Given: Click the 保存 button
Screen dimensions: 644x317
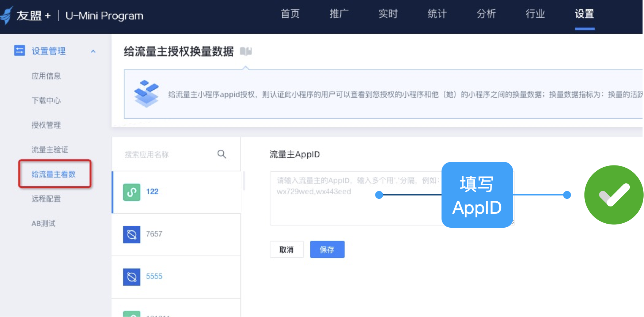Looking at the screenshot, I should (327, 249).
